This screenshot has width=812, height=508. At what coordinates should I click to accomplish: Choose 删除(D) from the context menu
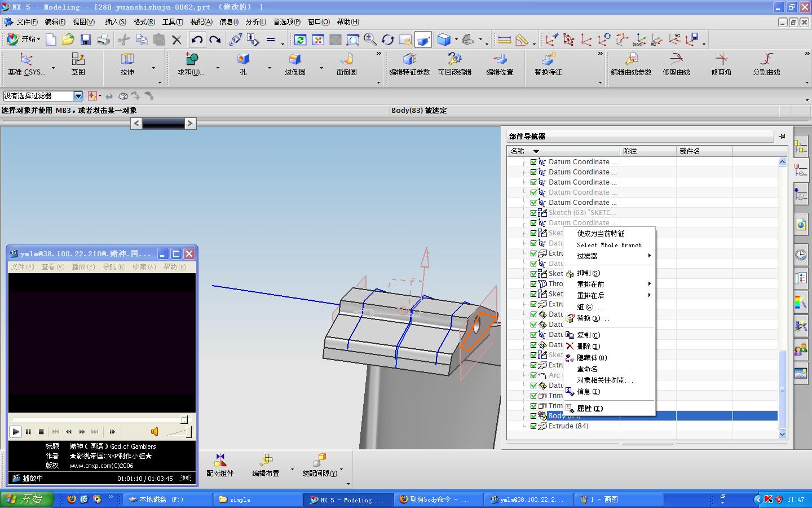point(588,346)
